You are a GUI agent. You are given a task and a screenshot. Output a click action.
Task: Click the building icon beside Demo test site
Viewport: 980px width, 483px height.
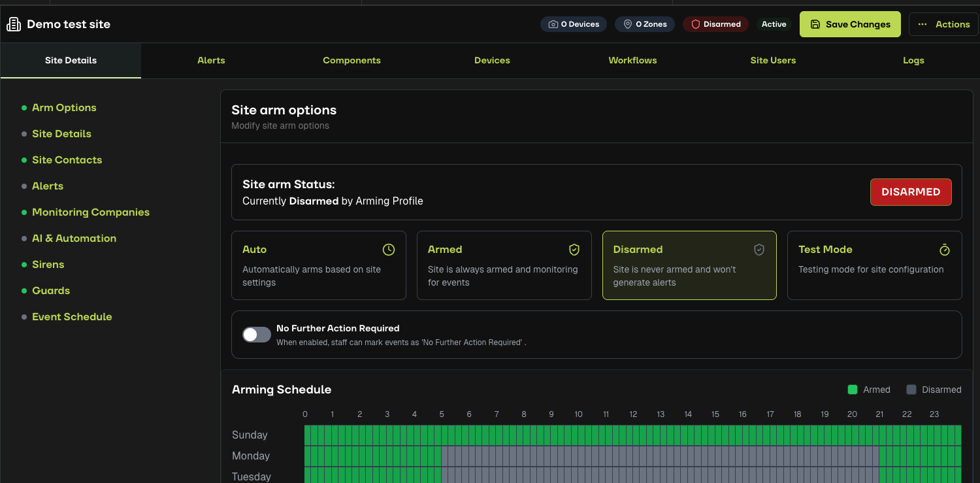click(14, 24)
